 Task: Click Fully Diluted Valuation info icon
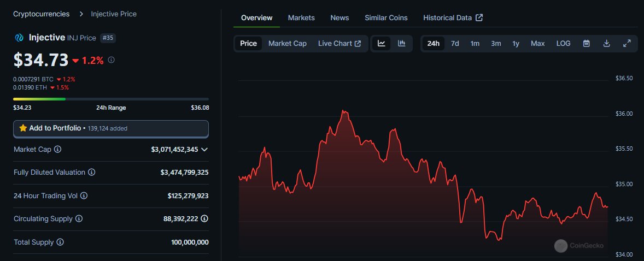[x=92, y=173]
